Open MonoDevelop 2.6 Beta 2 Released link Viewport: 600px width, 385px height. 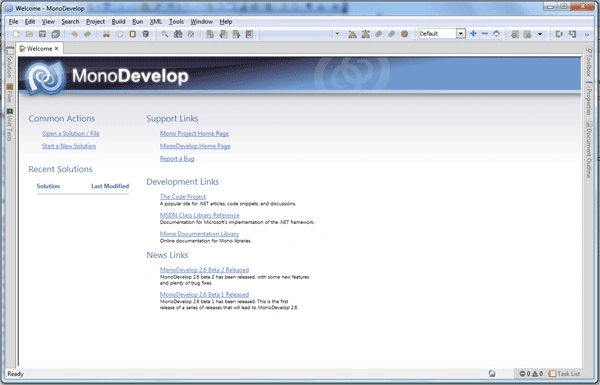(204, 270)
